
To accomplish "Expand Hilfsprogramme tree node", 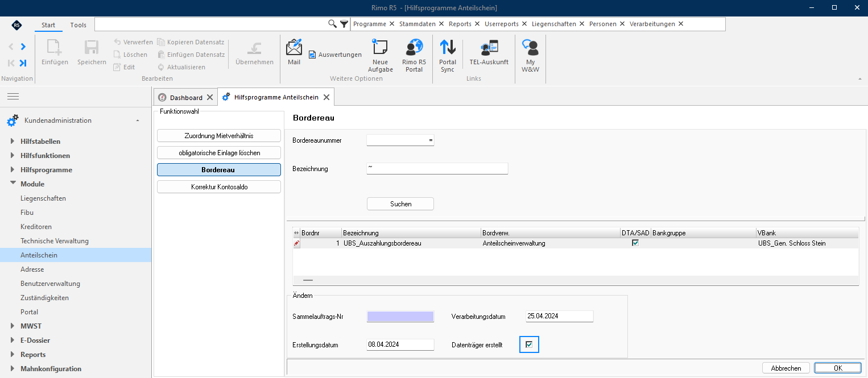I will tap(13, 170).
